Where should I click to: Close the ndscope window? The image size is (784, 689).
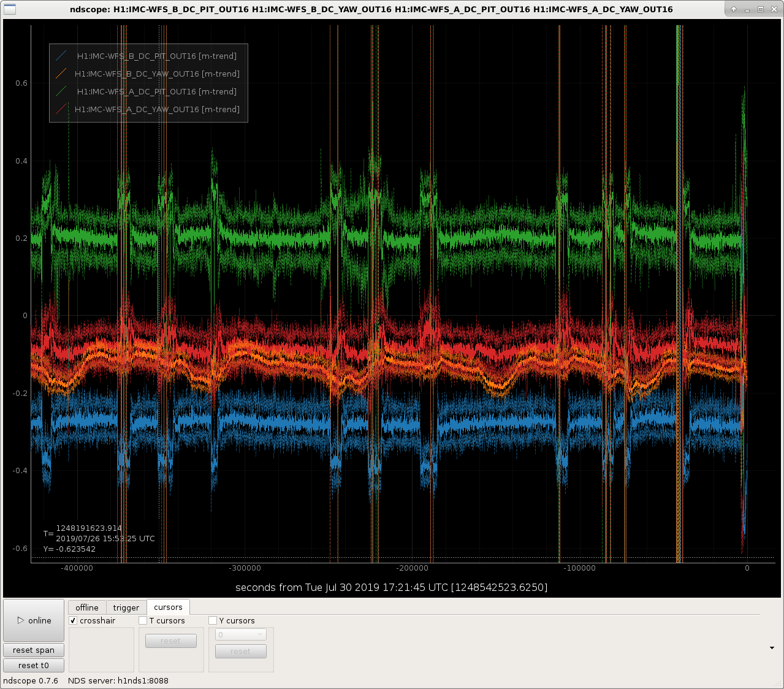[x=774, y=9]
